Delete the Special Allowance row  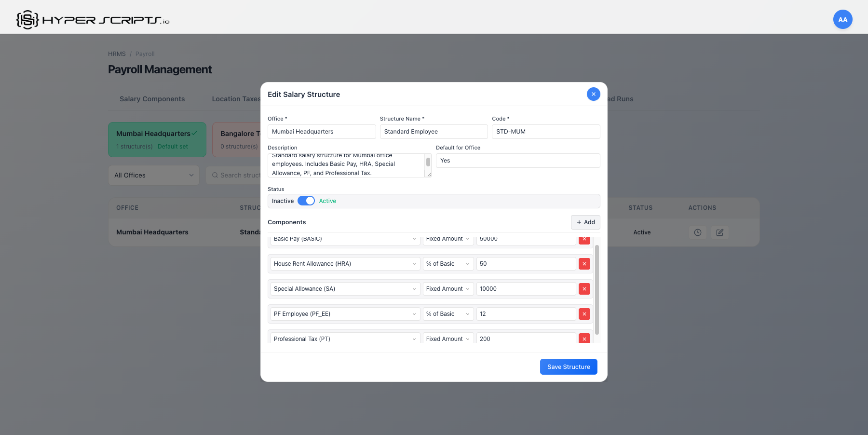click(x=584, y=289)
